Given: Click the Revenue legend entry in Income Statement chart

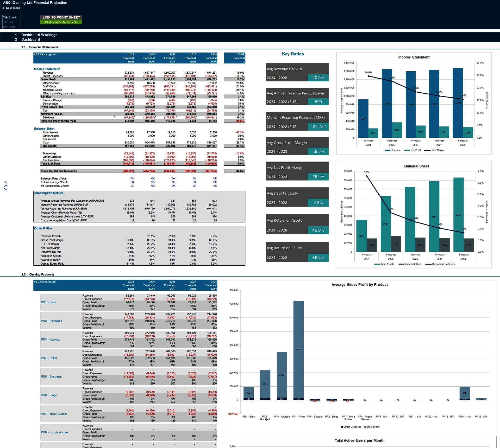Looking at the screenshot, I should (x=393, y=150).
